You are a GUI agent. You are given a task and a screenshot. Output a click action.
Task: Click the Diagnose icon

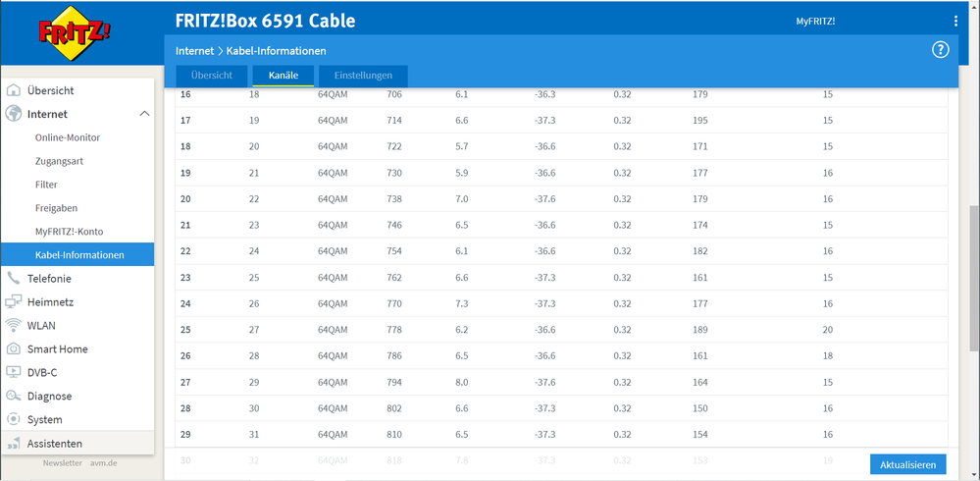click(x=14, y=397)
